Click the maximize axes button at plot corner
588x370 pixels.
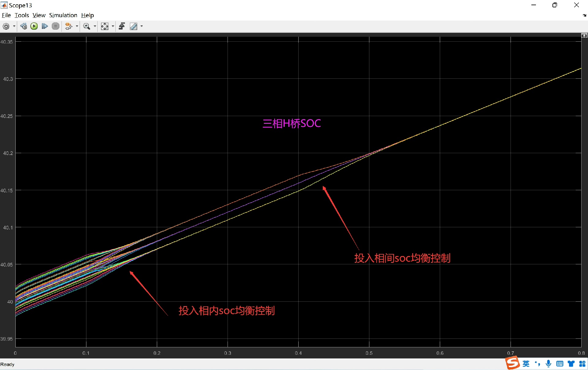(584, 36)
